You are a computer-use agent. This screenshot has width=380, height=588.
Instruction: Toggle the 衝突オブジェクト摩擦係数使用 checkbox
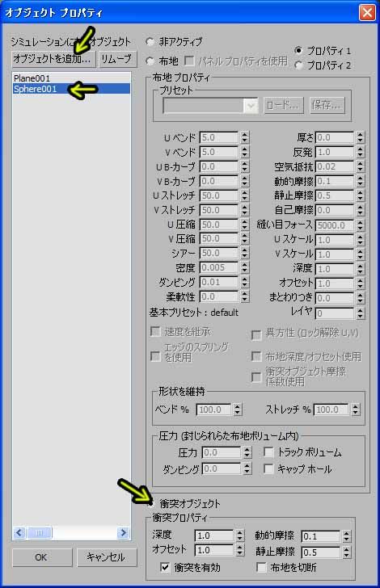pyautogui.click(x=256, y=376)
